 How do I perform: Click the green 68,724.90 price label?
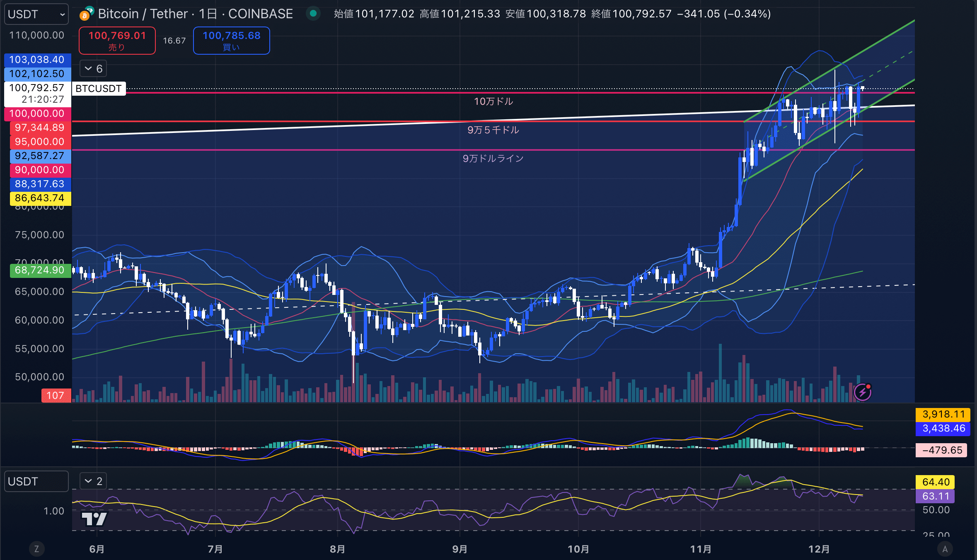coord(40,270)
